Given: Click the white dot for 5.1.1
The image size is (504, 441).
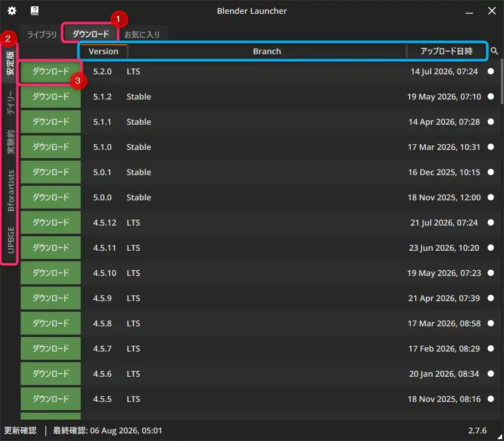Looking at the screenshot, I should (x=491, y=122).
